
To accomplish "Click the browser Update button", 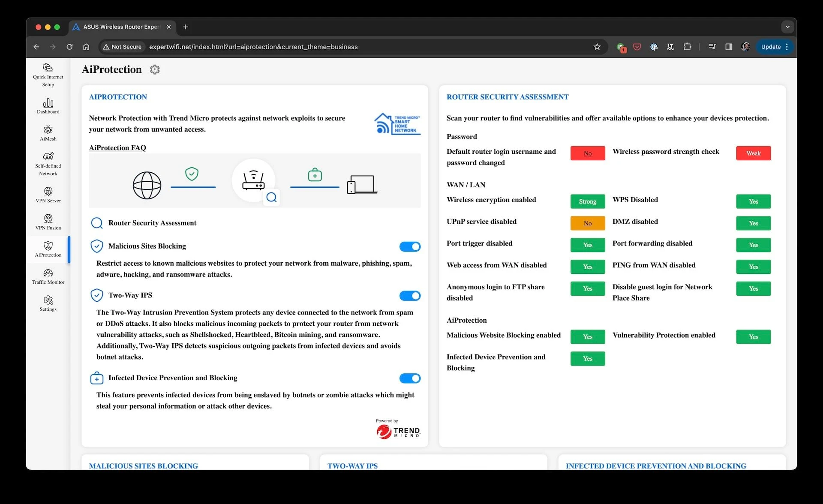I will pos(771,47).
